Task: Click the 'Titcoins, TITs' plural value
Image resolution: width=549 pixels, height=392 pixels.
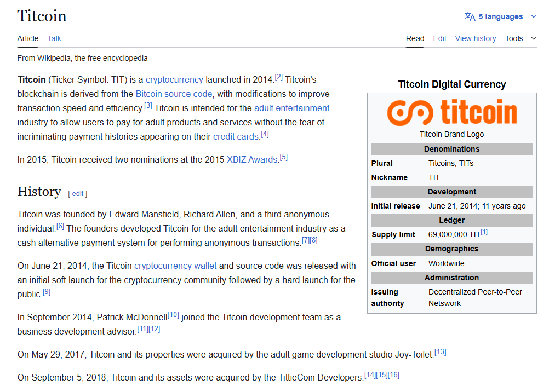Action: point(451,164)
